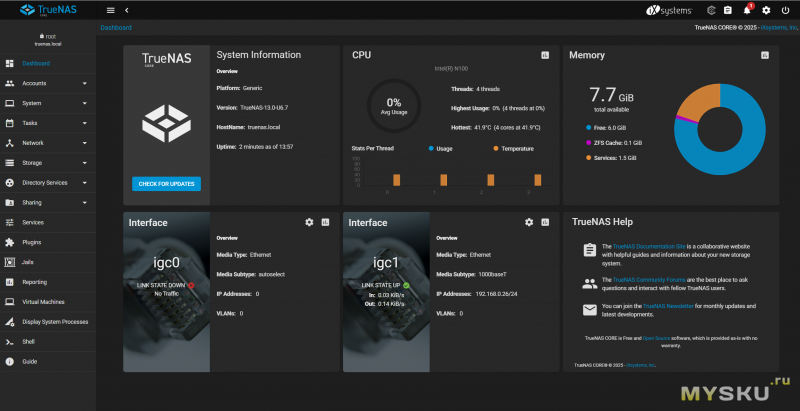800x411 pixels.
Task: Open the Services sidebar item
Action: [48, 222]
